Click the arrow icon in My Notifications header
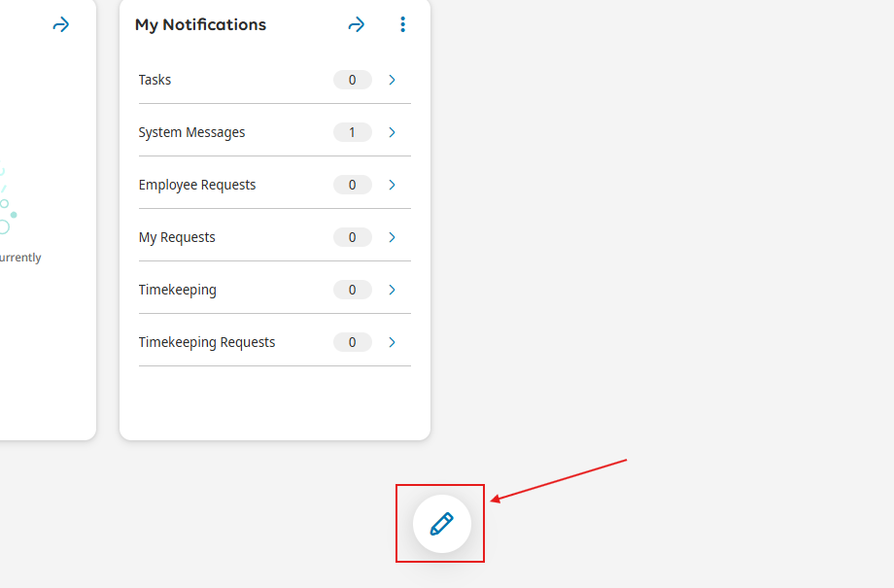894x588 pixels. [x=357, y=25]
